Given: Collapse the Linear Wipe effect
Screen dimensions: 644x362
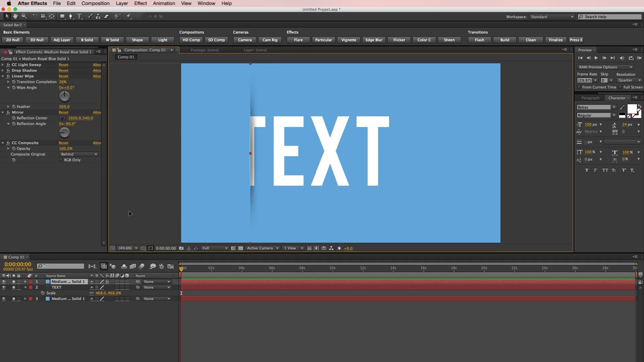Looking at the screenshot, I should pos(3,76).
